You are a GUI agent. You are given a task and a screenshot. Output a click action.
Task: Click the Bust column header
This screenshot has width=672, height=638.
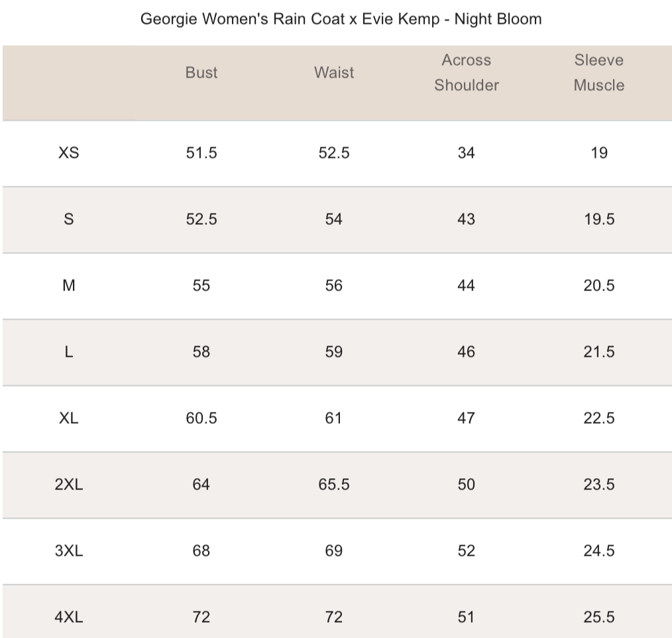[201, 73]
